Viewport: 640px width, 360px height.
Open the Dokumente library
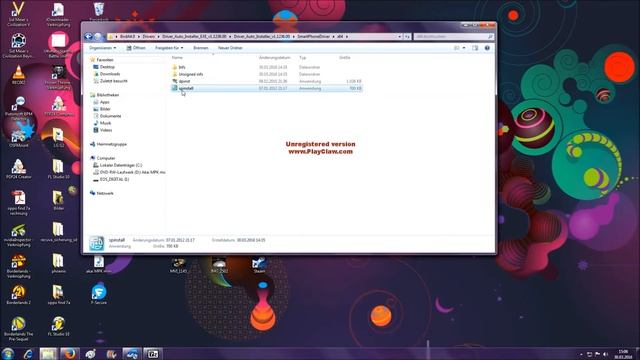point(110,116)
